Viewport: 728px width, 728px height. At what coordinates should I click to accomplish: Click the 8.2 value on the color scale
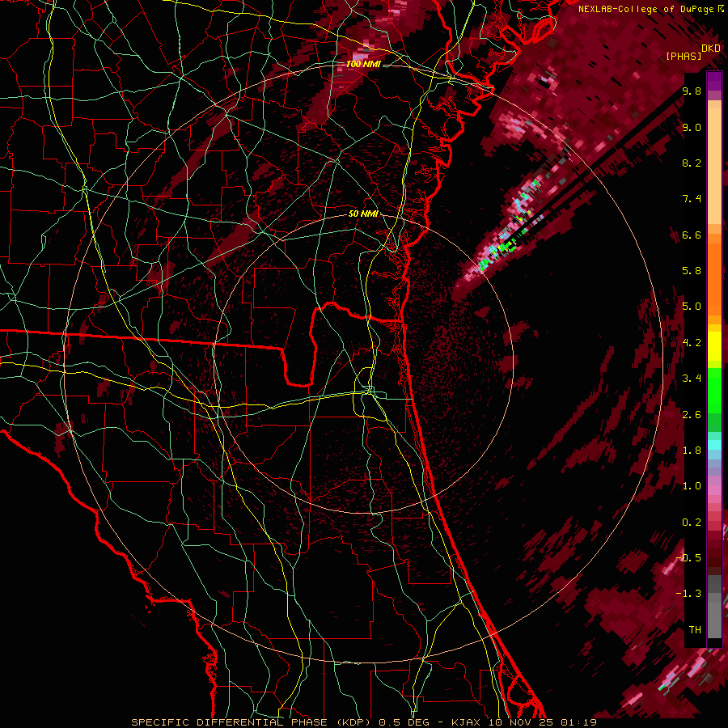click(x=692, y=163)
